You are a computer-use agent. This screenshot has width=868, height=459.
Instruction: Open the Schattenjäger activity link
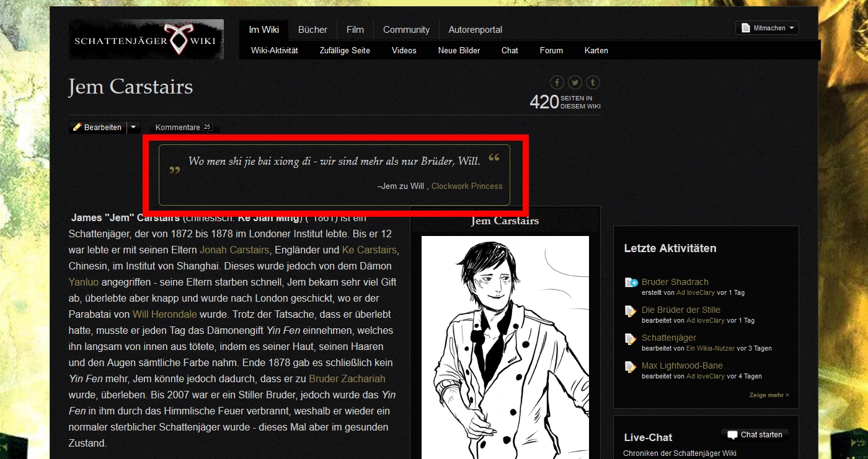pos(669,338)
